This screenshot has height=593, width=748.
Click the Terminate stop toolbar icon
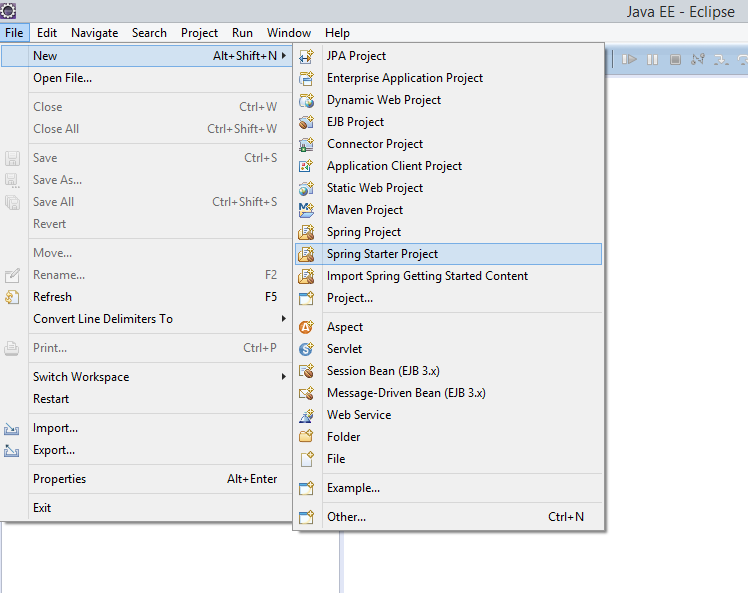tap(675, 60)
